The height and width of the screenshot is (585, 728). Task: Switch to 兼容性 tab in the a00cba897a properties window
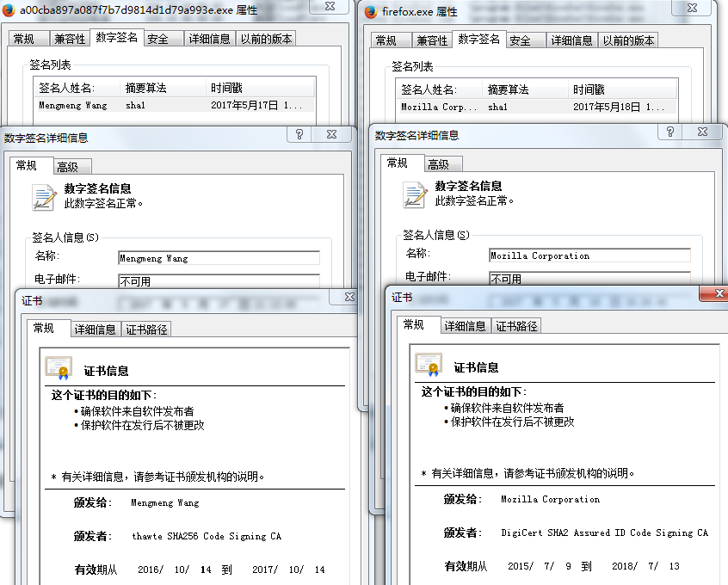[x=70, y=39]
